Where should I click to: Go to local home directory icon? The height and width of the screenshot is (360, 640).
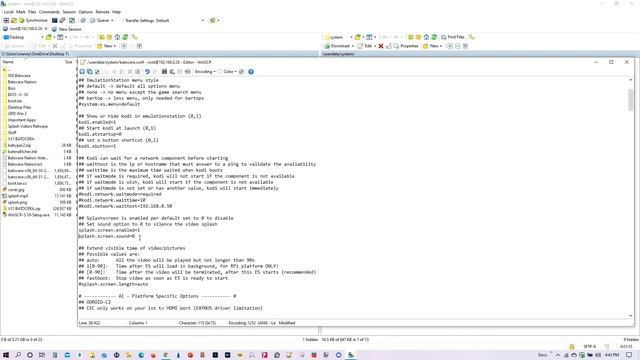(117, 37)
